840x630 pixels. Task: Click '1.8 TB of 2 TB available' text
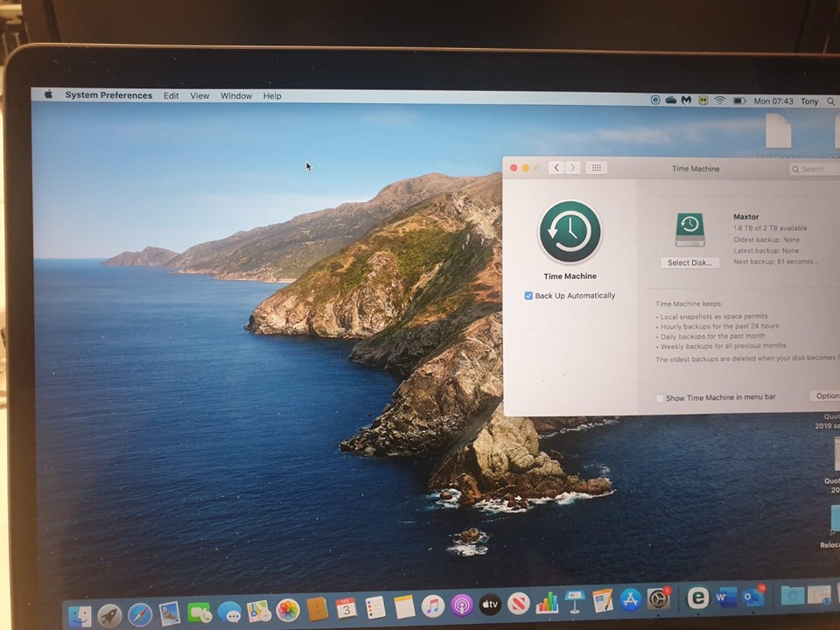coord(770,228)
